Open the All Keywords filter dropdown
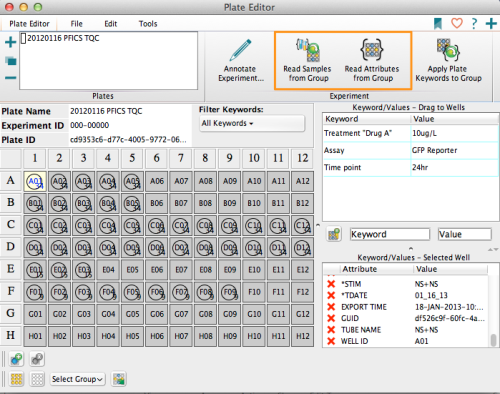 pos(252,123)
